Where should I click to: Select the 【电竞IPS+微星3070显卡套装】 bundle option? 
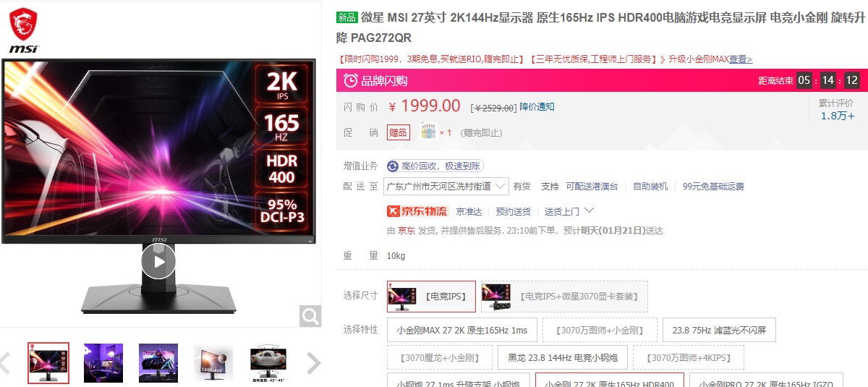tap(564, 296)
